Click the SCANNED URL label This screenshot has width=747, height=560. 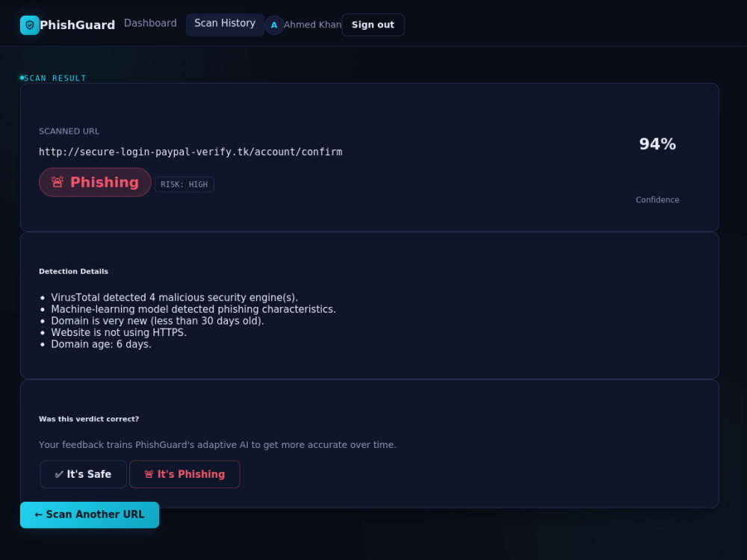click(x=69, y=131)
